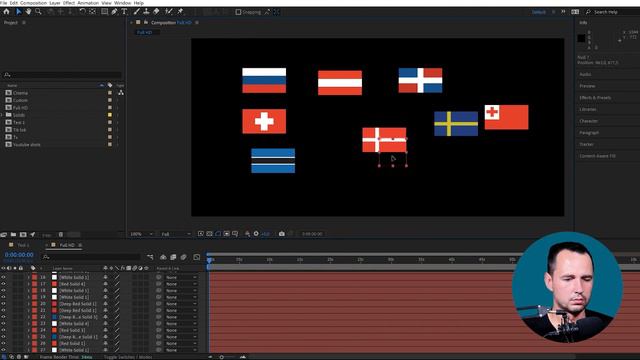Open the Composition Mini-Flowchart in timeline
Image resolution: width=640 pixels, height=360 pixels.
point(150,257)
